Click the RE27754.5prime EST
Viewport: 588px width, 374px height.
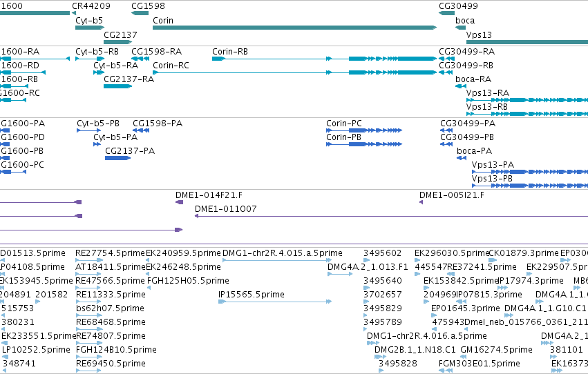pyautogui.click(x=89, y=260)
